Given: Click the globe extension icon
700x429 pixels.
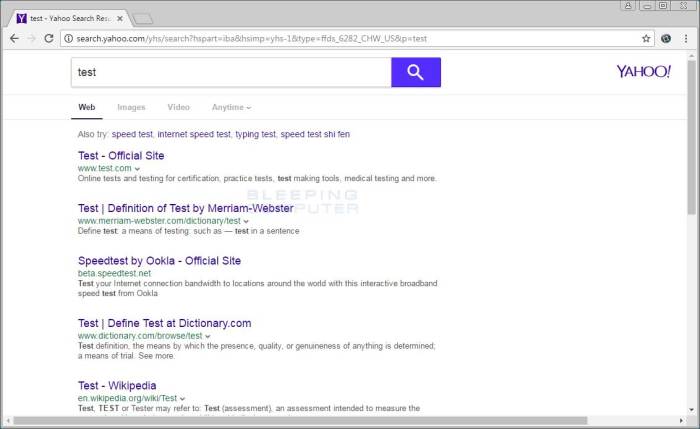Looking at the screenshot, I should [667, 39].
